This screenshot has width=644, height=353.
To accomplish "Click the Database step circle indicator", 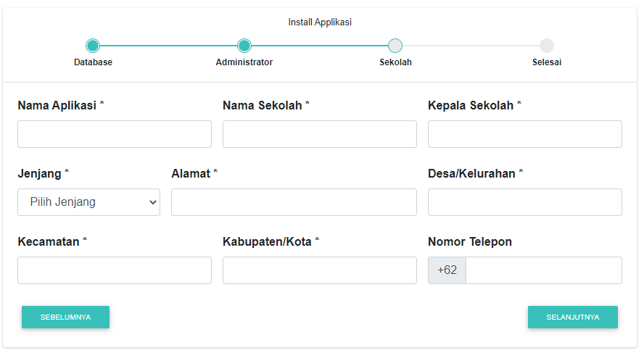I will point(93,46).
